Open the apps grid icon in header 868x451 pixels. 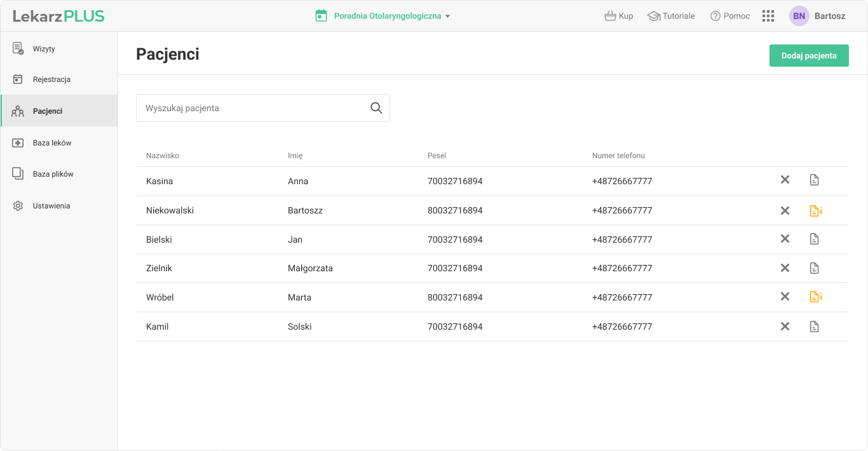coord(768,16)
